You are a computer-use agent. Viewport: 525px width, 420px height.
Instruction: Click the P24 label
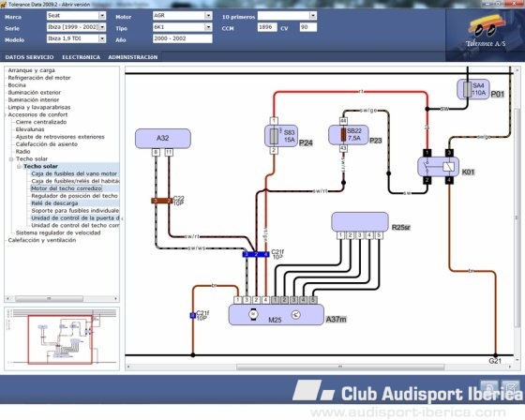click(306, 142)
